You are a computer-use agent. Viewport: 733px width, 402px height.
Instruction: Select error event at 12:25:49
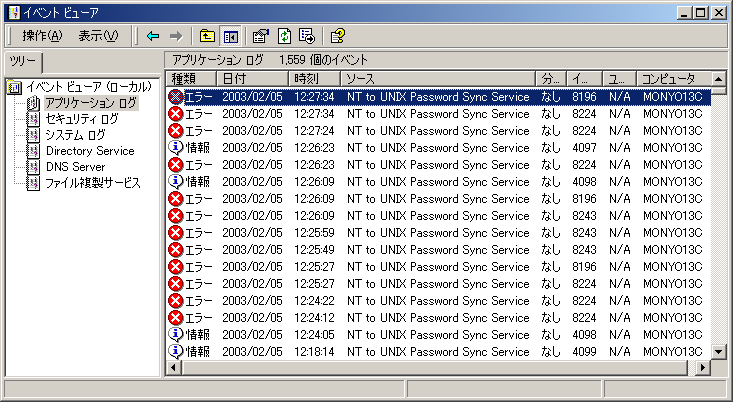[x=438, y=250]
